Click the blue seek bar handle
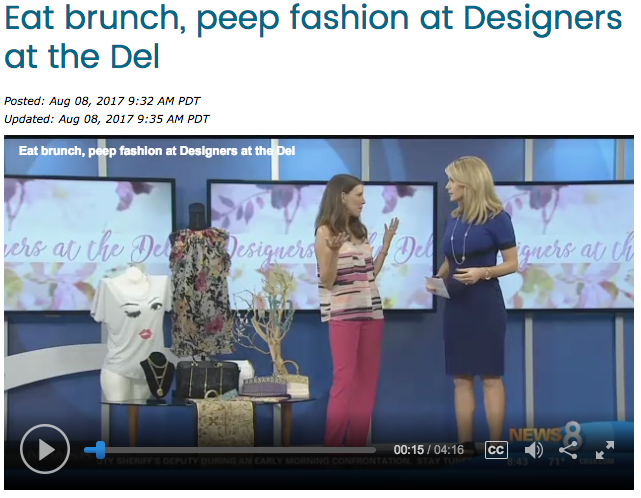The image size is (641, 498). click(x=99, y=450)
